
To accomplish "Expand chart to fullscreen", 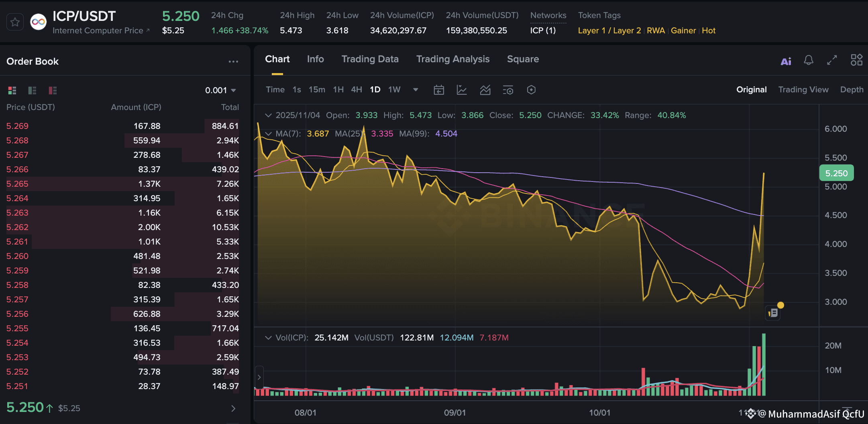I will [x=832, y=60].
